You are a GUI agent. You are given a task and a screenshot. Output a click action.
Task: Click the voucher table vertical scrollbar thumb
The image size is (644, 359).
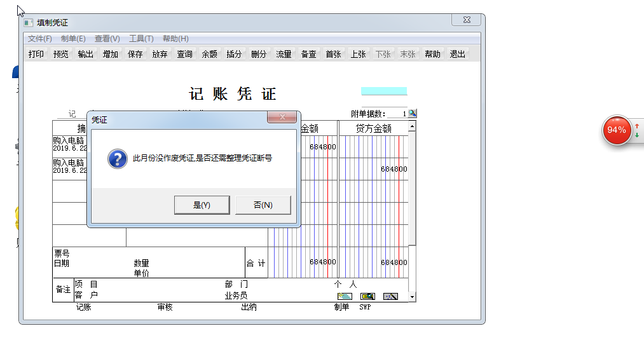coord(412,189)
